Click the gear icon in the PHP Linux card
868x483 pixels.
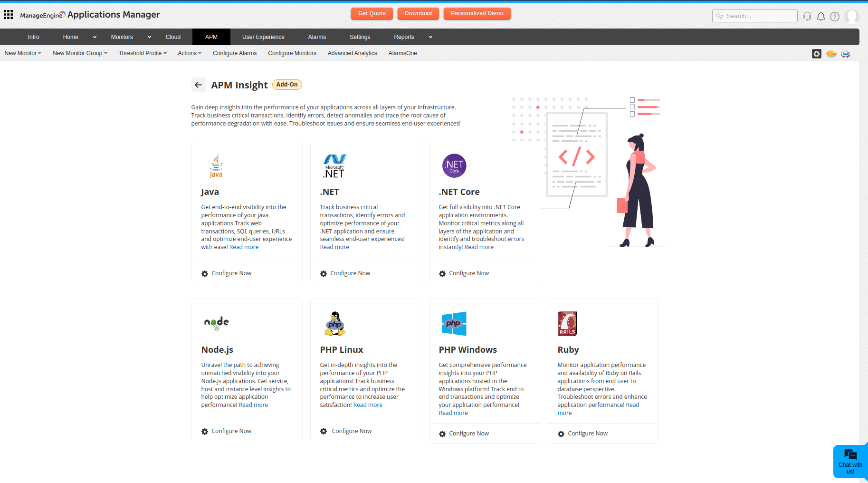[x=324, y=431]
